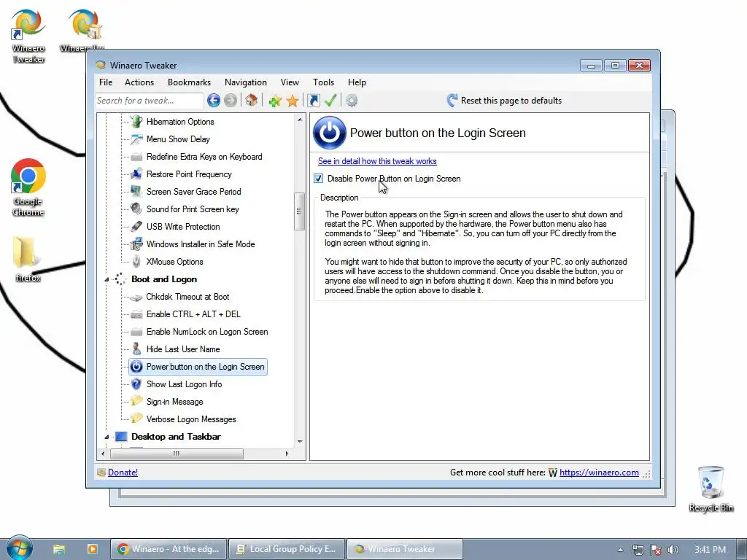
Task: Click the tree panel horizontal scrollbar thumb
Action: coord(177,454)
